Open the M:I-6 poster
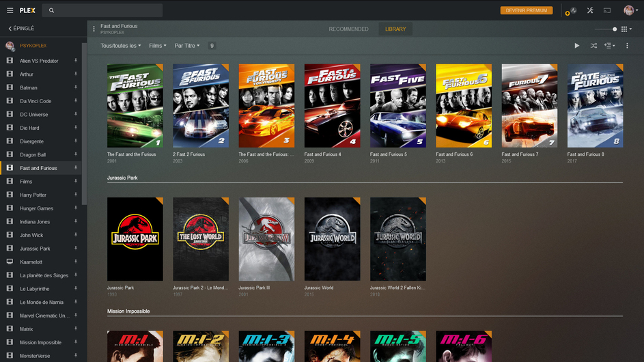The width and height of the screenshot is (644, 362). coord(464,346)
